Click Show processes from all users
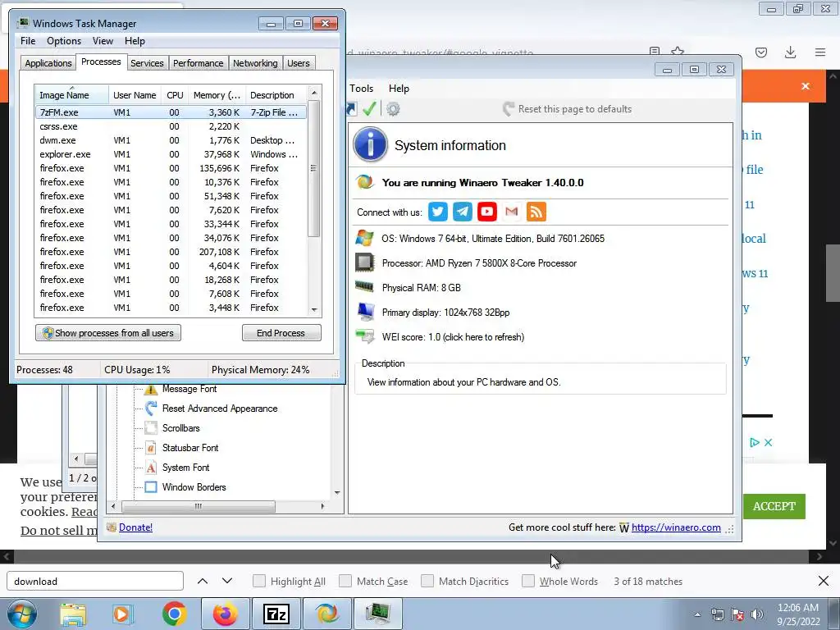Image resolution: width=840 pixels, height=630 pixels. pyautogui.click(x=108, y=333)
